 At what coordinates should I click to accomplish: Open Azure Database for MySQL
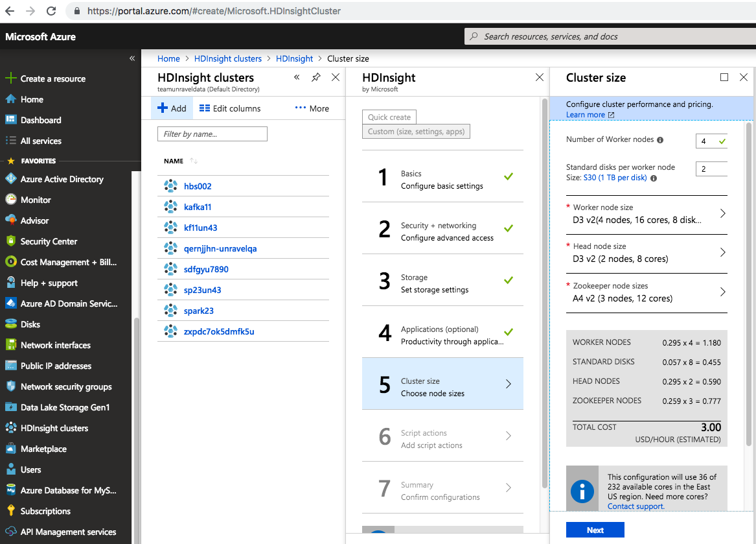point(68,490)
